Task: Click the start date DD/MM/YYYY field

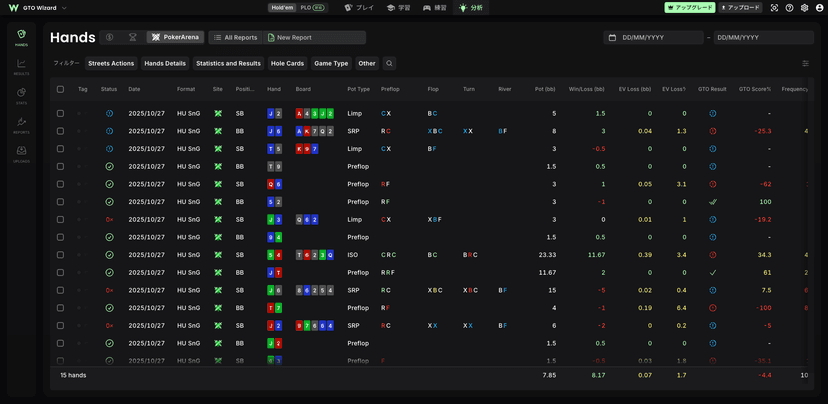Action: 653,37
